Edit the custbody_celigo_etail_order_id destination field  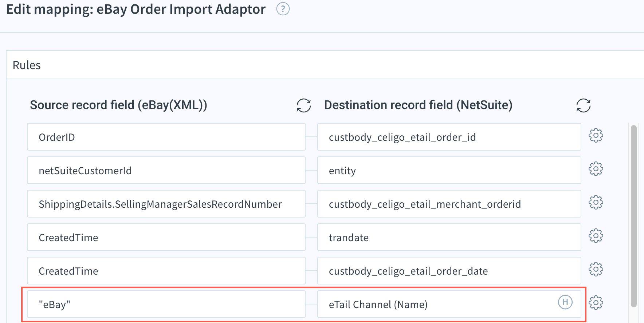coord(449,137)
